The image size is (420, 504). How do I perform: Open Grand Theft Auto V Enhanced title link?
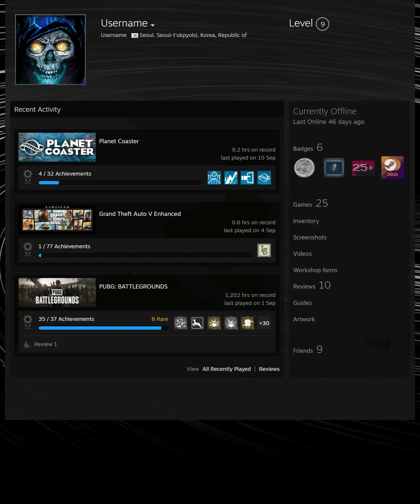tap(140, 214)
